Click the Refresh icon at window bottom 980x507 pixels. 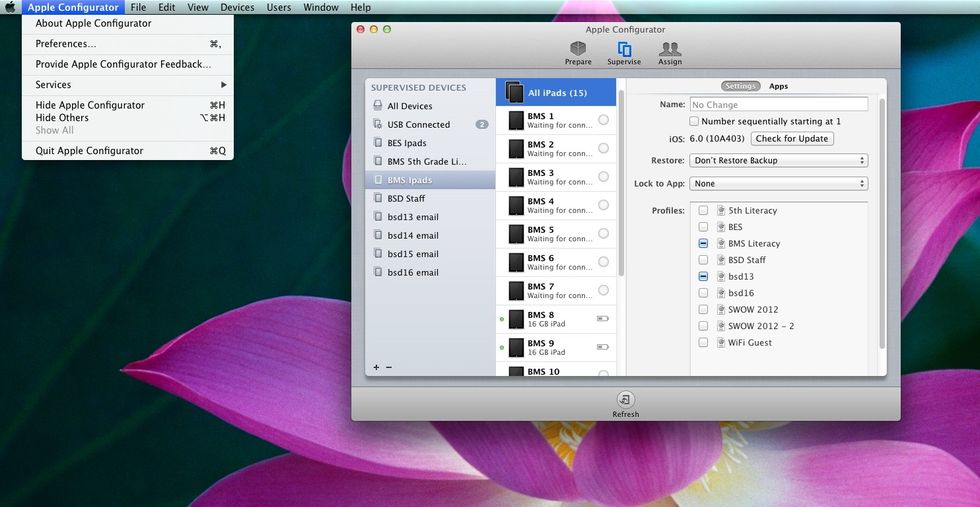tap(625, 400)
